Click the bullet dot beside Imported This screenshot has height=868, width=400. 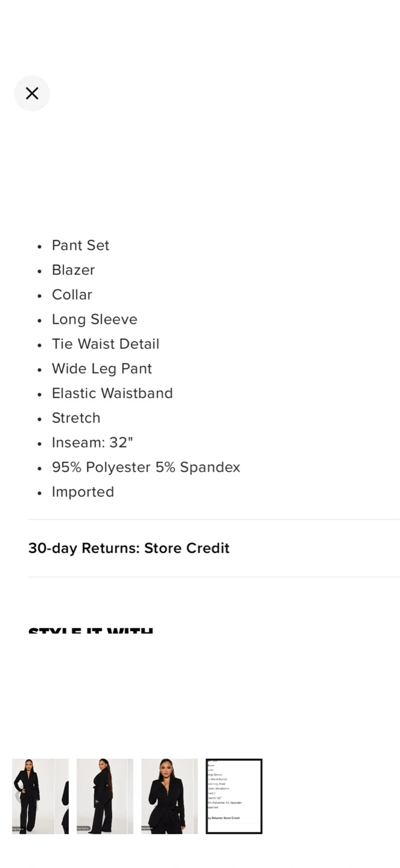(40, 493)
